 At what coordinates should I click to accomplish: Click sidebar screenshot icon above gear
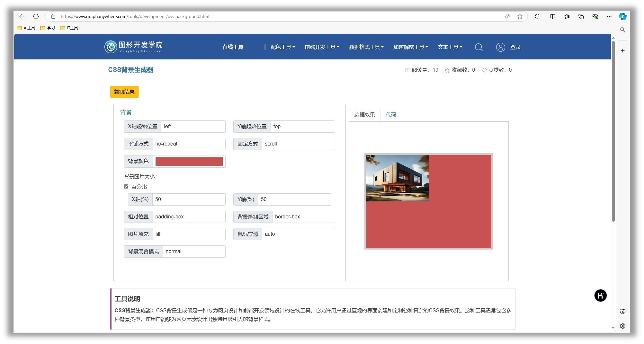(623, 312)
